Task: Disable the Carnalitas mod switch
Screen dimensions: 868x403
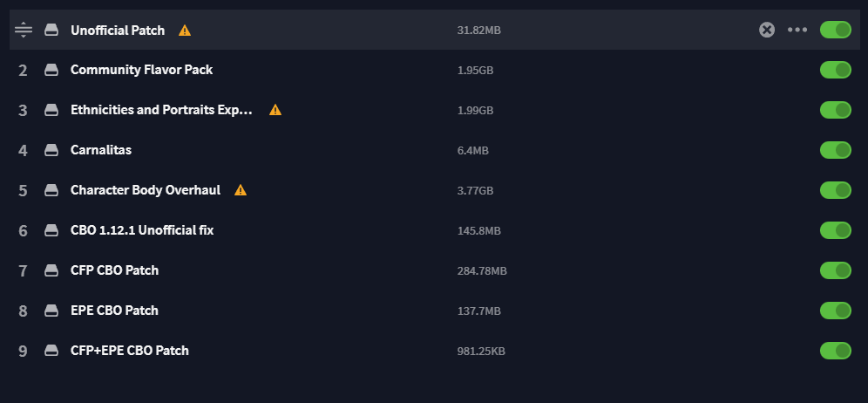Action: click(835, 150)
